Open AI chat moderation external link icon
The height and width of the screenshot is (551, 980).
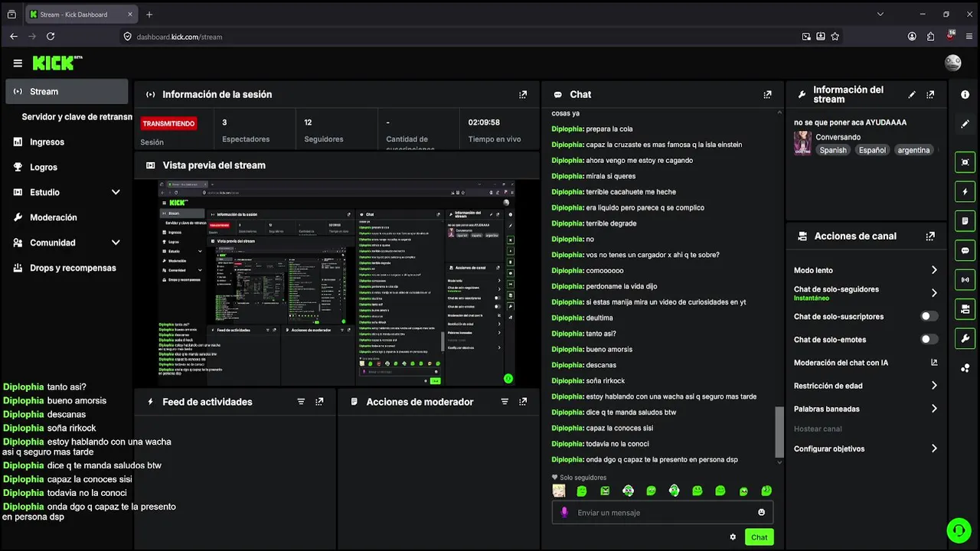coord(934,363)
